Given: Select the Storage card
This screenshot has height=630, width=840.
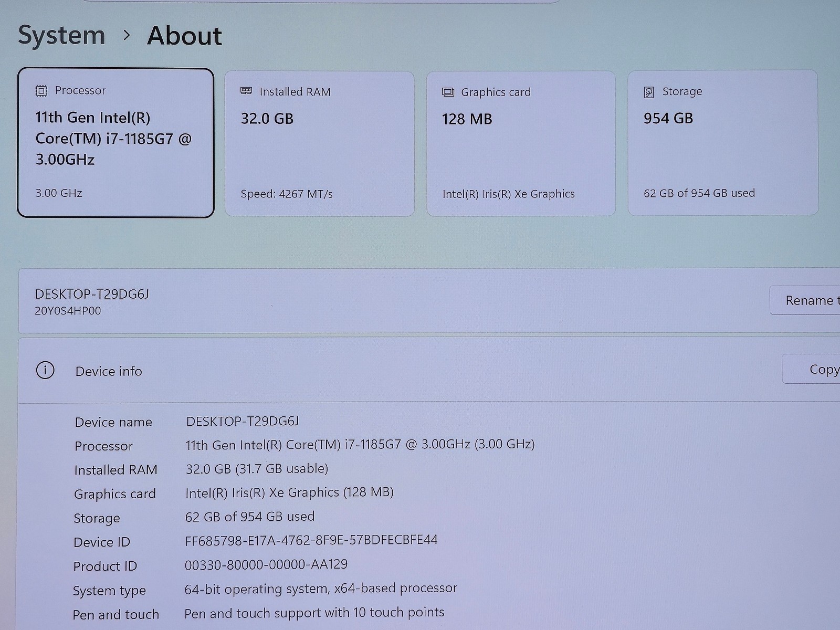Looking at the screenshot, I should click(723, 143).
